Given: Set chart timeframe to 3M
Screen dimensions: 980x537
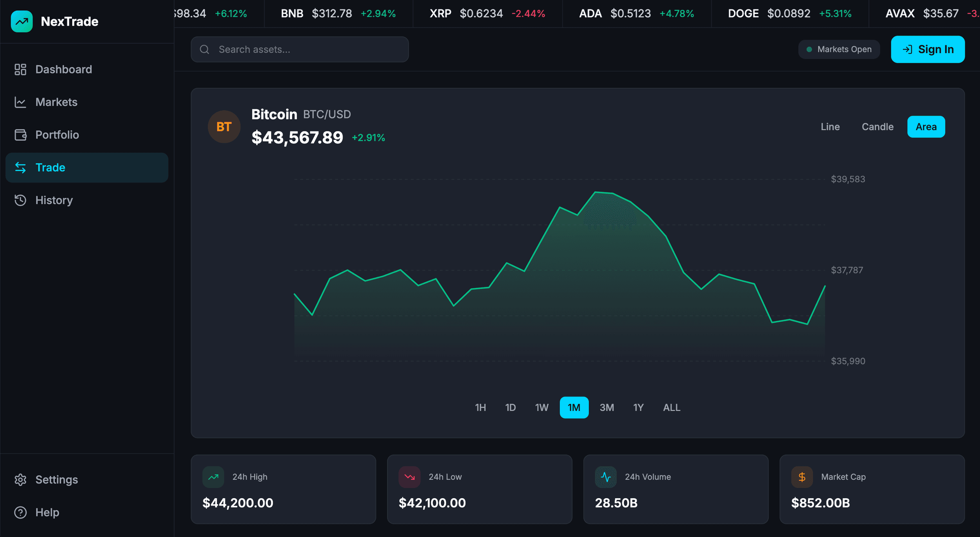Looking at the screenshot, I should point(606,408).
